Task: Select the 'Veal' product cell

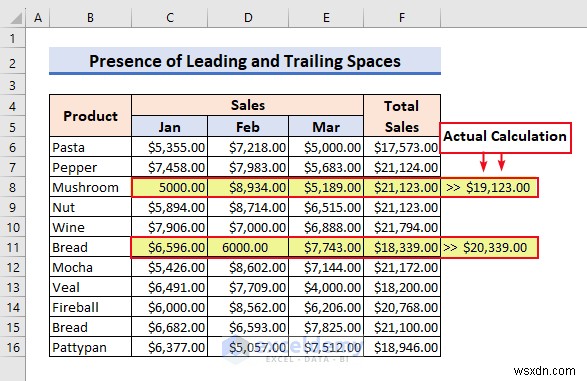Action: click(x=91, y=287)
